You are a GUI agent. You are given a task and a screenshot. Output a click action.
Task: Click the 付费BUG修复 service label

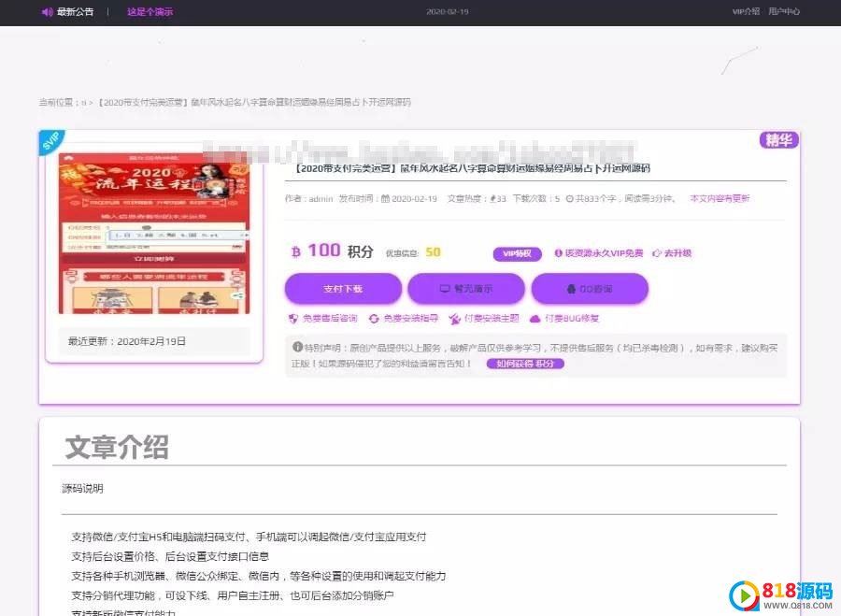(x=572, y=318)
